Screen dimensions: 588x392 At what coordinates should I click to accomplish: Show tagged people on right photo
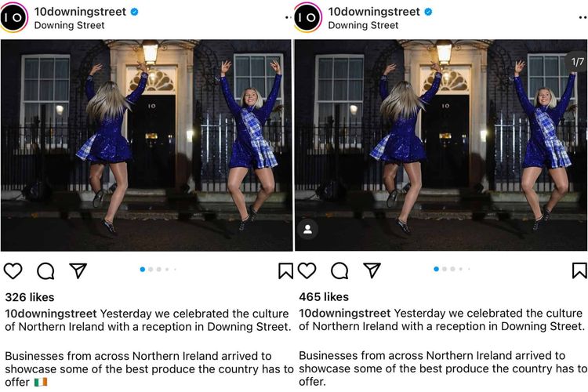(309, 230)
